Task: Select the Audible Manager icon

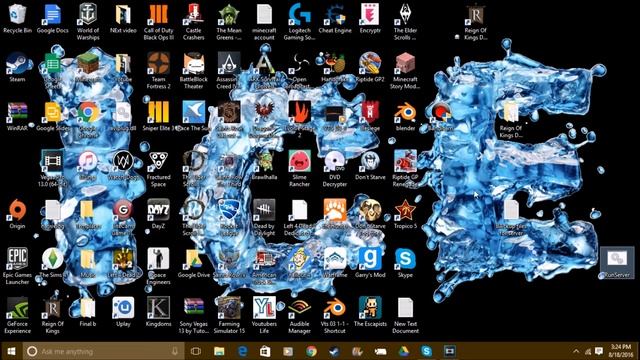Action: pos(299,316)
